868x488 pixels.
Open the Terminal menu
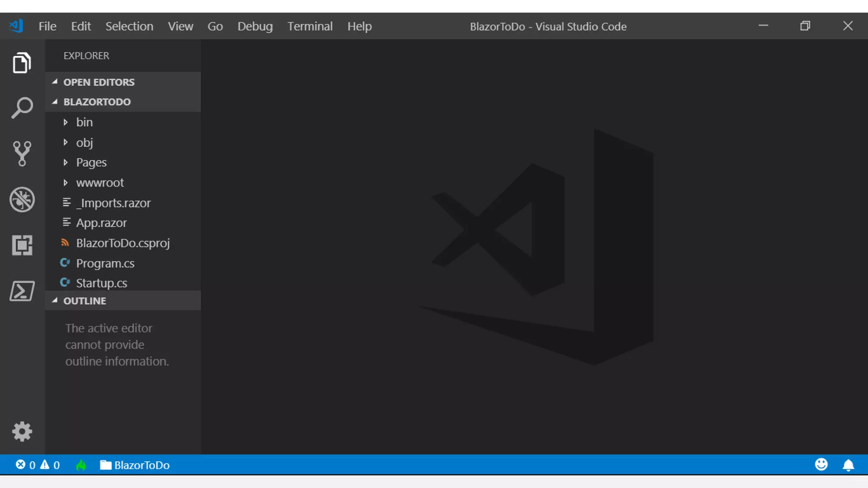[310, 26]
